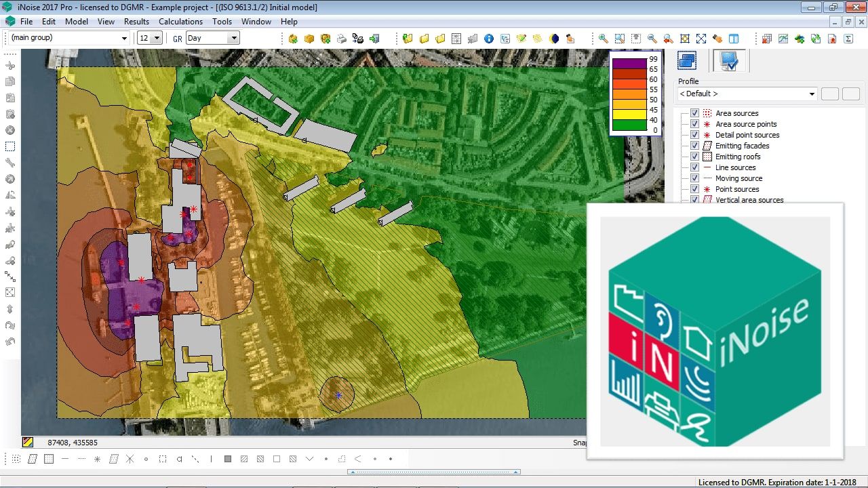Click the copy pages icon in left toolbar
Image resolution: width=868 pixels, height=488 pixels.
tap(10, 82)
